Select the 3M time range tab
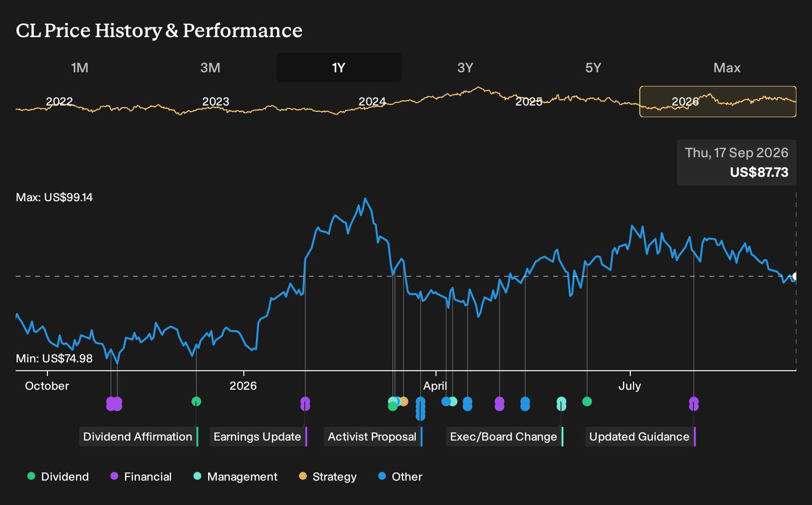Image resolution: width=812 pixels, height=505 pixels. [x=210, y=67]
